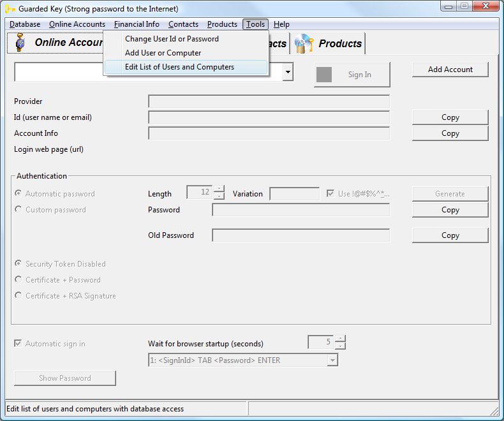504x421 pixels.
Task: Click the gray square icon on the Sign In button
Action: (x=324, y=75)
